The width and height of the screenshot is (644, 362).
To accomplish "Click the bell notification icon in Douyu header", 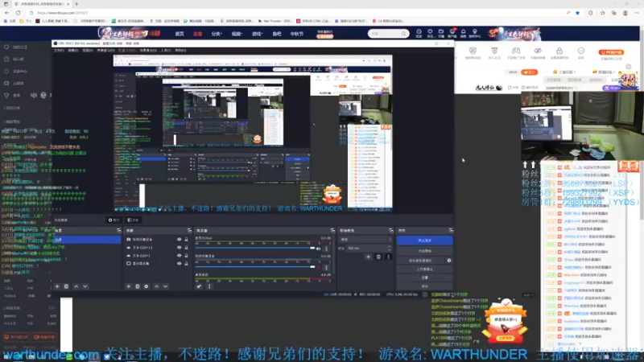I will click(464, 33).
